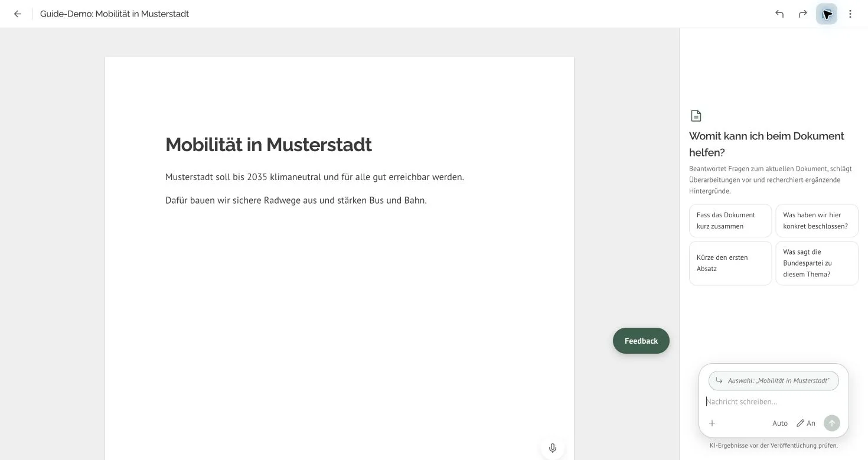Activate the microphone dictation button

[x=553, y=448]
